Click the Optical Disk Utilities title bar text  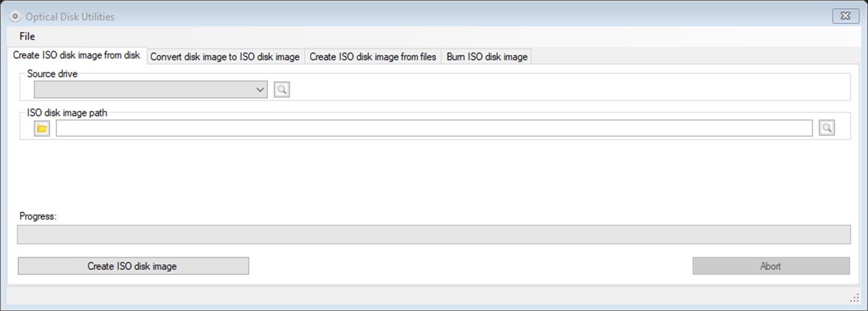click(70, 17)
